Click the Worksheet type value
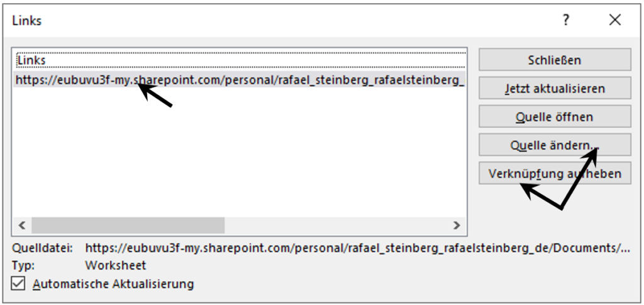This screenshot has height=305, width=644. 116,265
